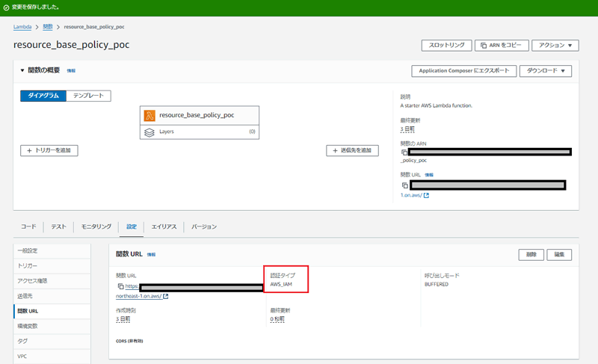The width and height of the screenshot is (598, 364).
Task: Switch to the テンプレート view
Action: (x=88, y=96)
